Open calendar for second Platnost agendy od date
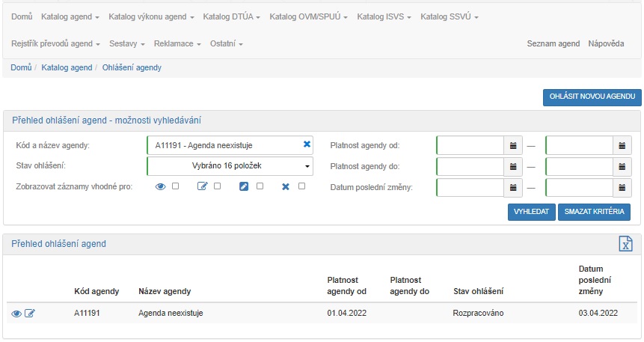The height and width of the screenshot is (342, 644). click(622, 145)
